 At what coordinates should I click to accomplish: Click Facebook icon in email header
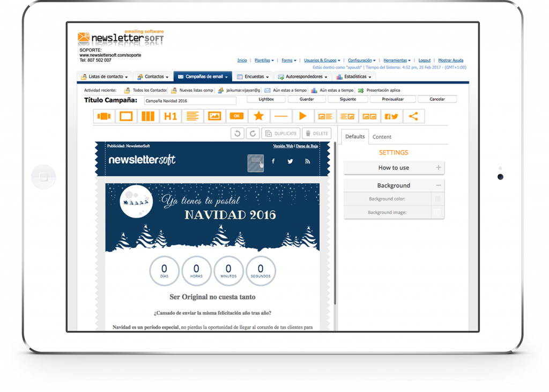273,161
